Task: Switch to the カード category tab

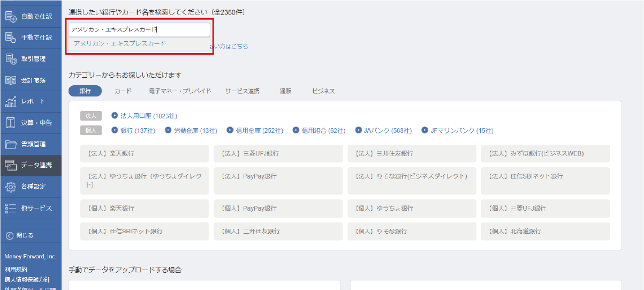Action: pos(123,91)
